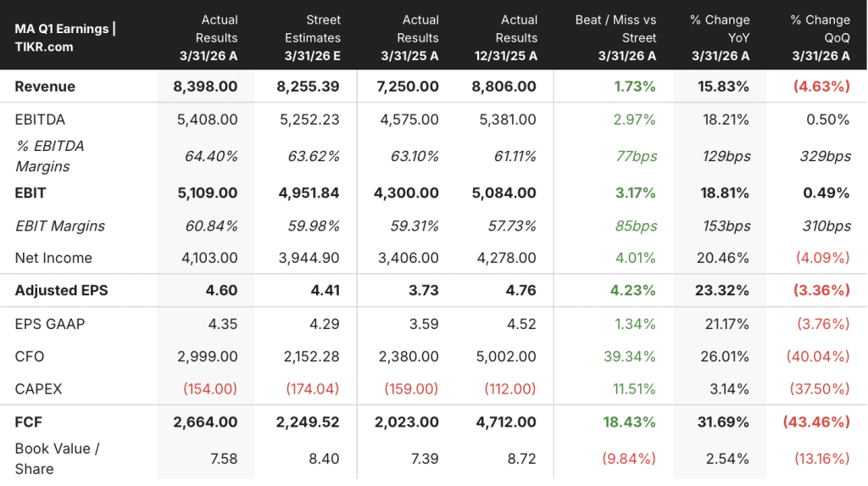Image resolution: width=868 pixels, height=486 pixels.
Task: Click CFO prior quarter value 5,002.00
Action: coord(506,356)
